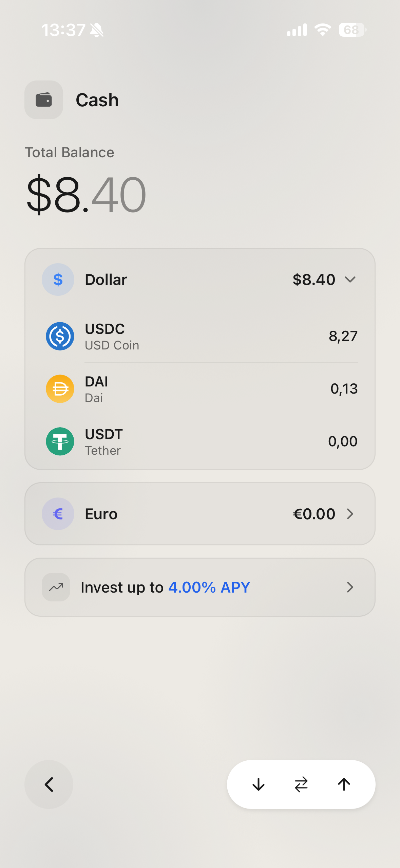This screenshot has height=868, width=400.
Task: Tap the blue Dollar sign icon
Action: pyautogui.click(x=58, y=279)
